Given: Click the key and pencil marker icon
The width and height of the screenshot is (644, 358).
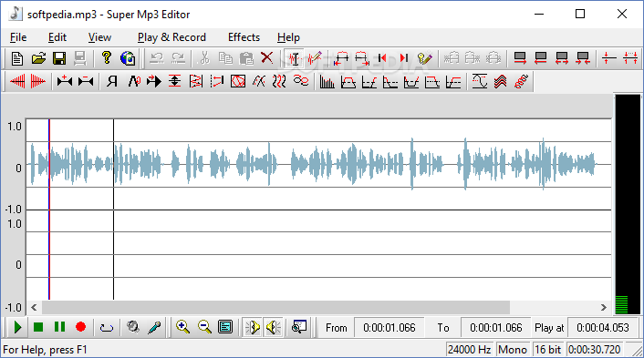Looking at the screenshot, I should (424, 58).
